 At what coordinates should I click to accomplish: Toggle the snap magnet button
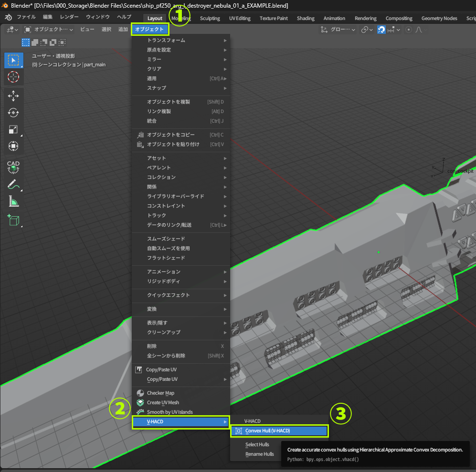point(381,30)
